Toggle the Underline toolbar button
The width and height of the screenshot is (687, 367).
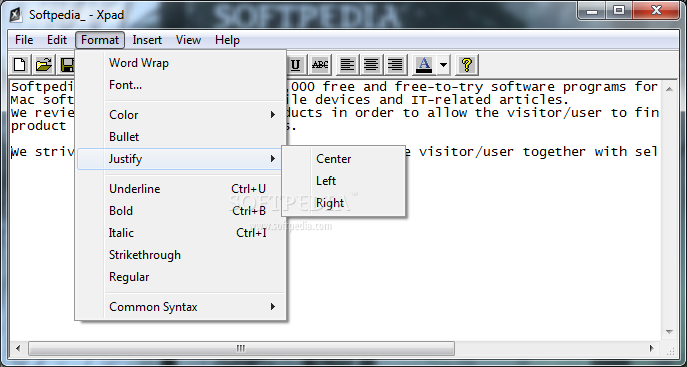[x=296, y=65]
